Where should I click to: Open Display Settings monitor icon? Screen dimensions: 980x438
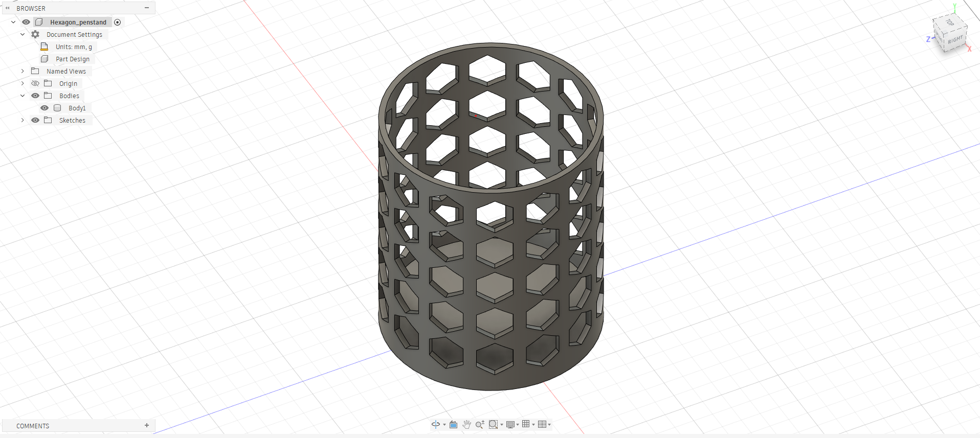[510, 424]
